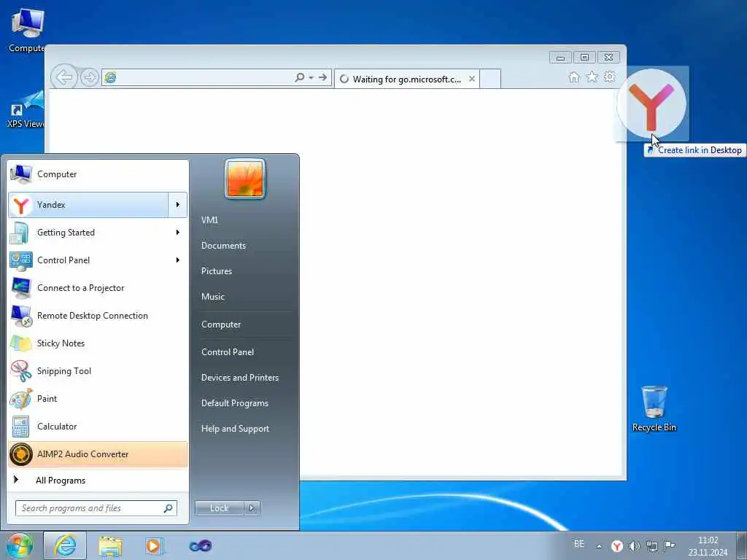Screen dimensions: 747x560
Task: Open Documents from Start menu
Action: coord(223,246)
